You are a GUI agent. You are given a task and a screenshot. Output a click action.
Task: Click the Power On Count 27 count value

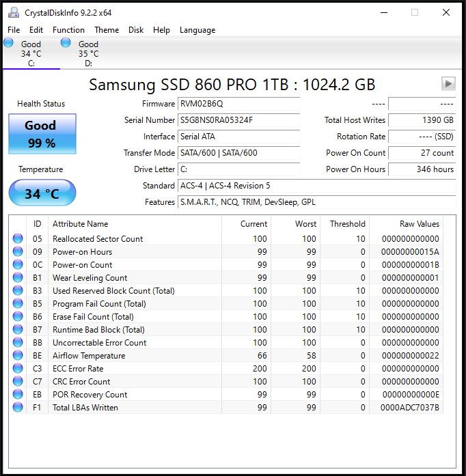coord(422,153)
